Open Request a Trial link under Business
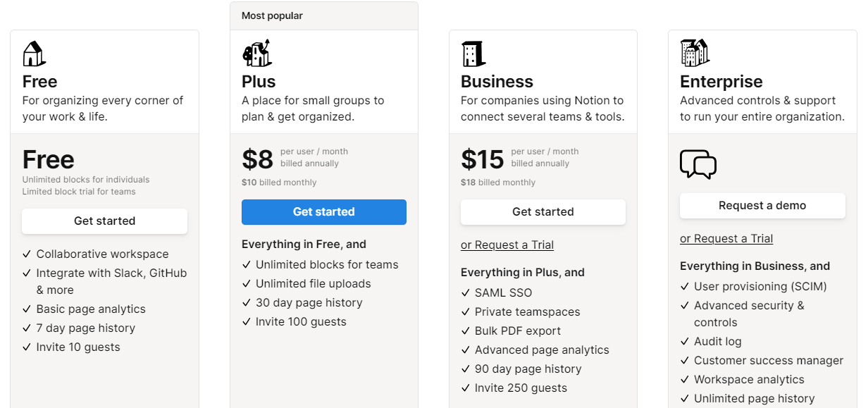Screen dimensions: 868x408 [507, 245]
